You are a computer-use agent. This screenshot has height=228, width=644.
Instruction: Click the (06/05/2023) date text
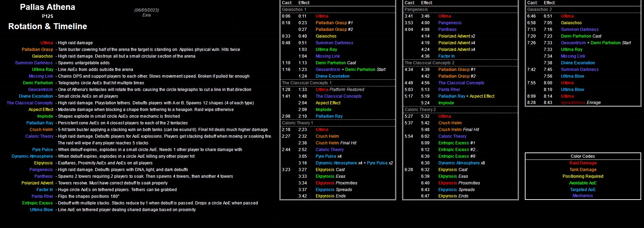click(x=147, y=10)
